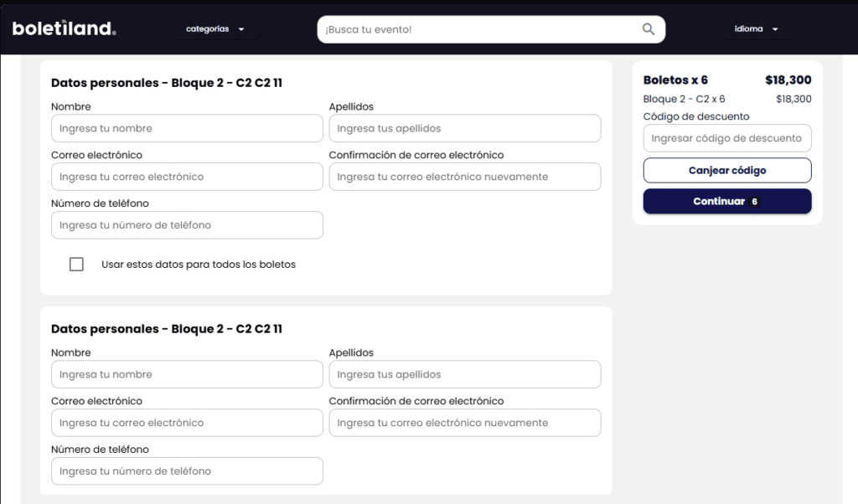Viewport: 858px width, 504px height.
Task: Click second ticket's Número de teléfono field
Action: pyautogui.click(x=187, y=471)
